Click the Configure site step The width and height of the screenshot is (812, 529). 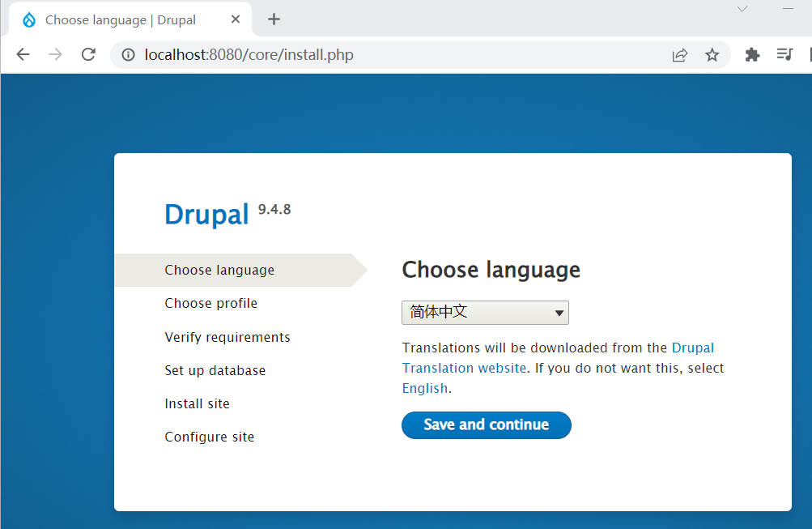(209, 437)
